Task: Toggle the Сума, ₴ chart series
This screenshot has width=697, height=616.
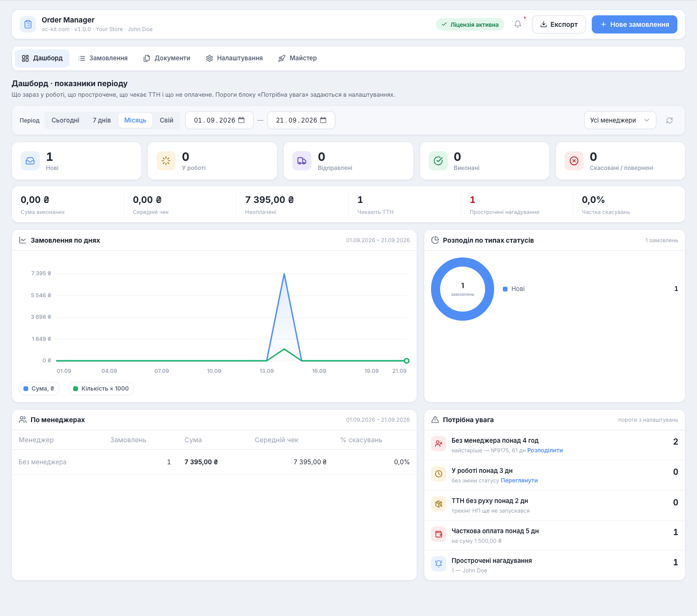Action: (39, 389)
